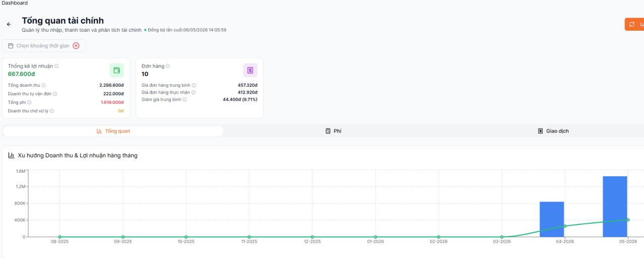Switch to the Giao dịch tab
Image resolution: width=644 pixels, height=258 pixels.
point(554,131)
